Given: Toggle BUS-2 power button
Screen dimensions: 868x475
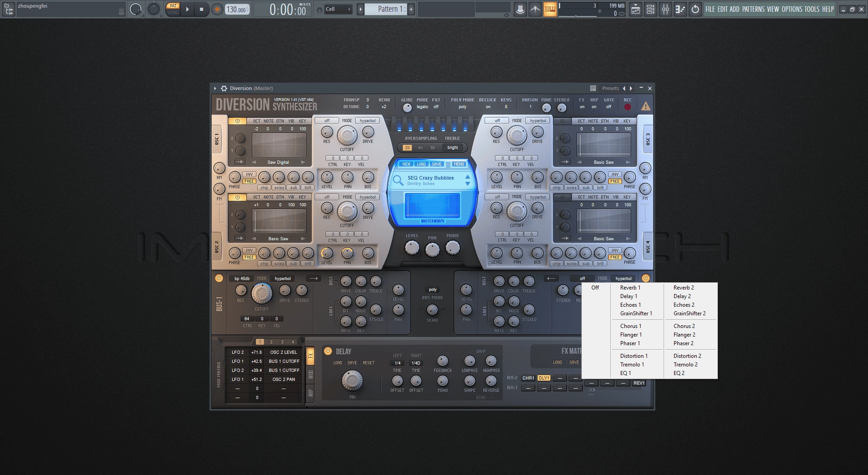Looking at the screenshot, I should click(x=646, y=278).
